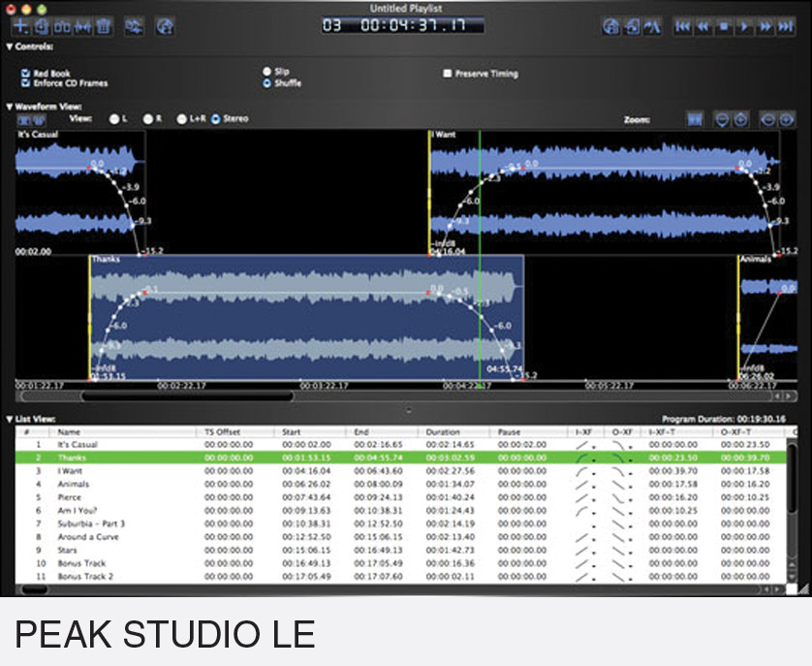Open O-XF fade-out curve menu for I Want
The image size is (812, 666).
coord(622,471)
